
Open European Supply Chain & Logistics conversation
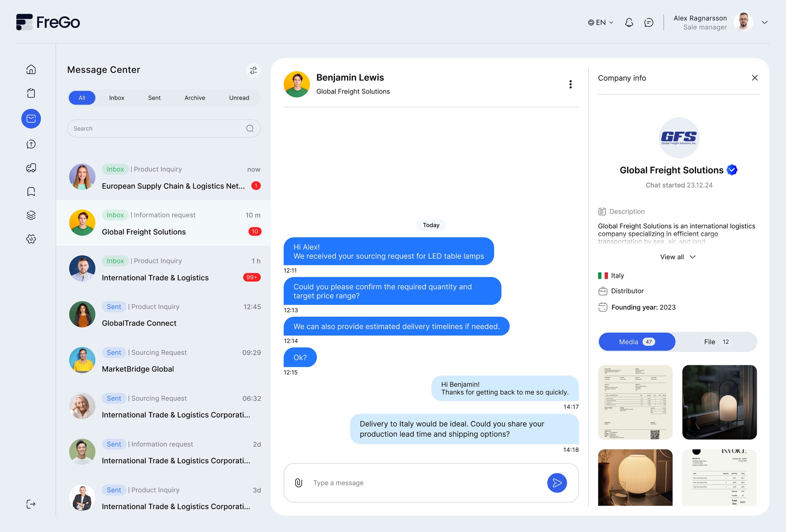pyautogui.click(x=164, y=177)
